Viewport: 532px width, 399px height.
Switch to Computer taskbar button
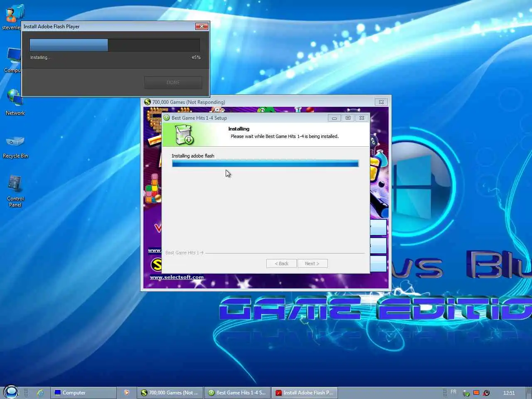point(84,392)
